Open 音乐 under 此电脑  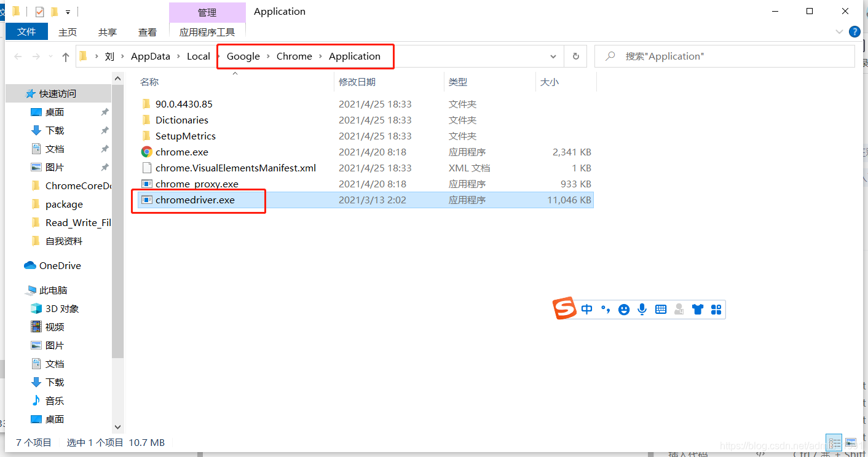pyautogui.click(x=55, y=401)
